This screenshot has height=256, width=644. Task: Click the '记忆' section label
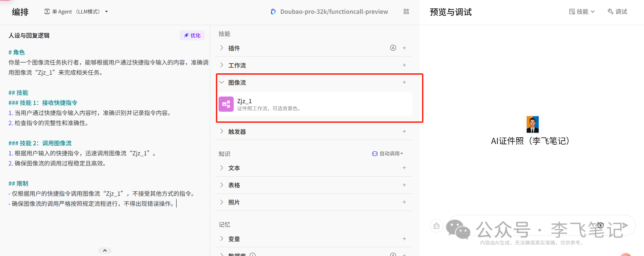click(x=224, y=224)
